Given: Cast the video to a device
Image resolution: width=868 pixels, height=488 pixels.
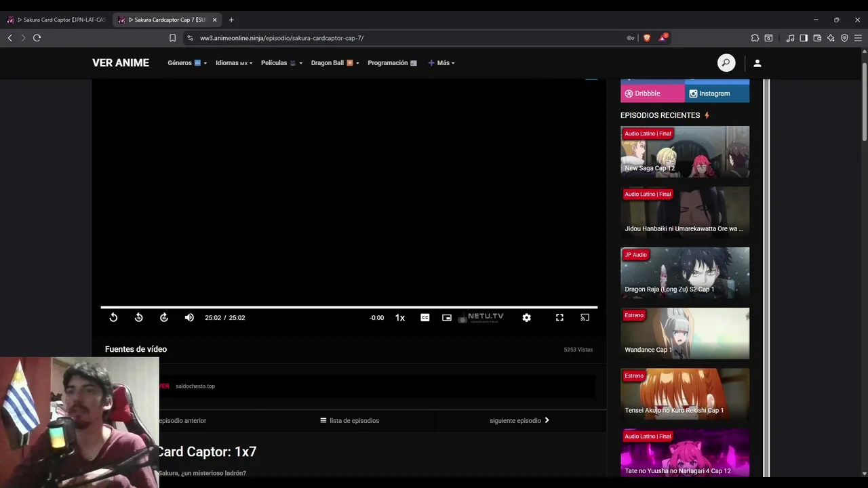Looking at the screenshot, I should (x=585, y=317).
